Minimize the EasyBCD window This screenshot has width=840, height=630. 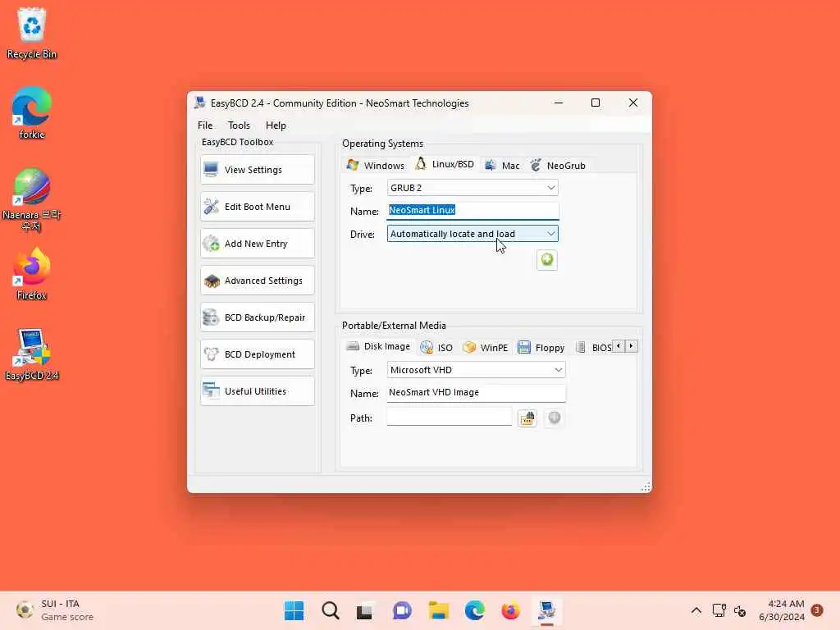coord(558,103)
